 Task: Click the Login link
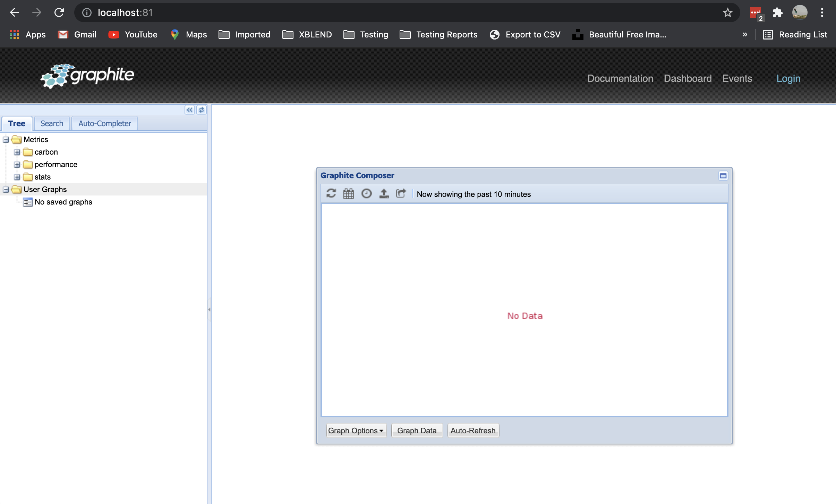[x=788, y=79]
